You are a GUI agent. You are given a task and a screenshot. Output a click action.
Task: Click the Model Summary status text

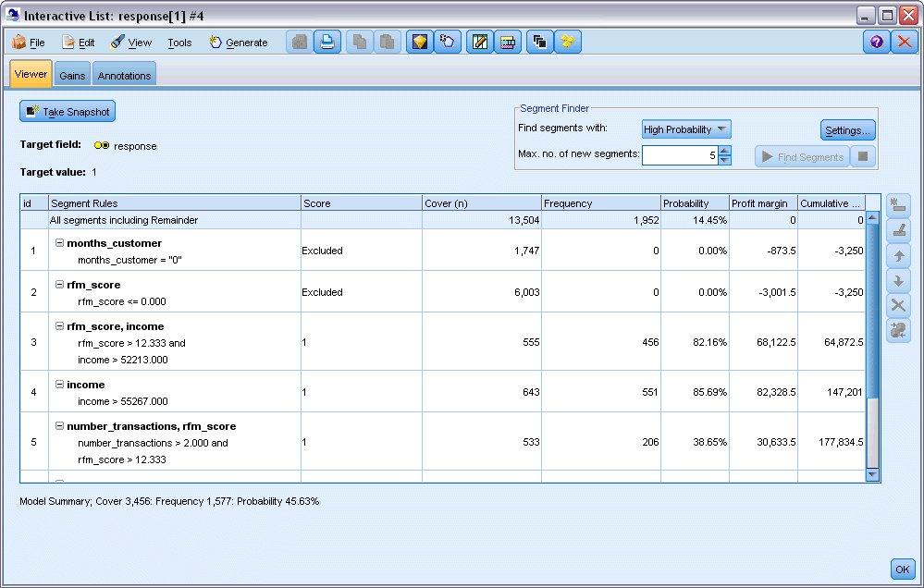pos(169,501)
